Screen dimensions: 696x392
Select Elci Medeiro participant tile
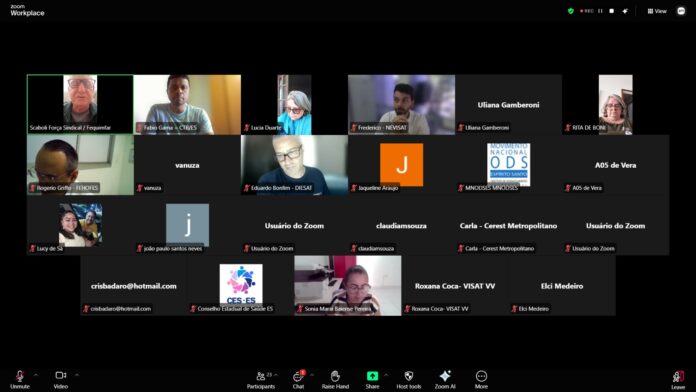click(x=562, y=285)
